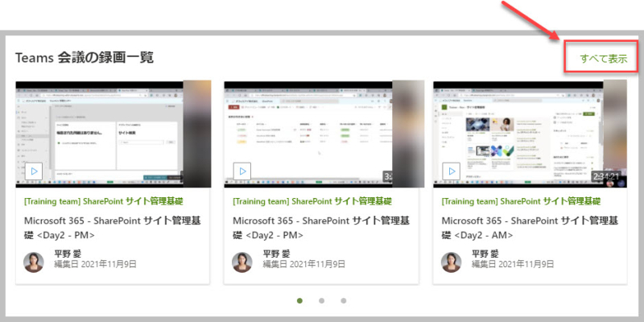Open the leftmost recording thumbnail image
Viewport: 644px width, 322px height.
click(114, 134)
